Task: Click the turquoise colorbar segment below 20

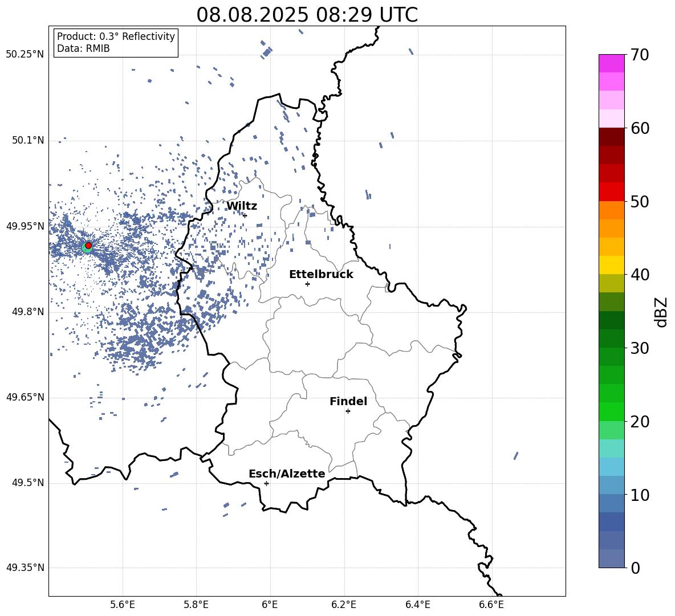Action: pos(612,448)
